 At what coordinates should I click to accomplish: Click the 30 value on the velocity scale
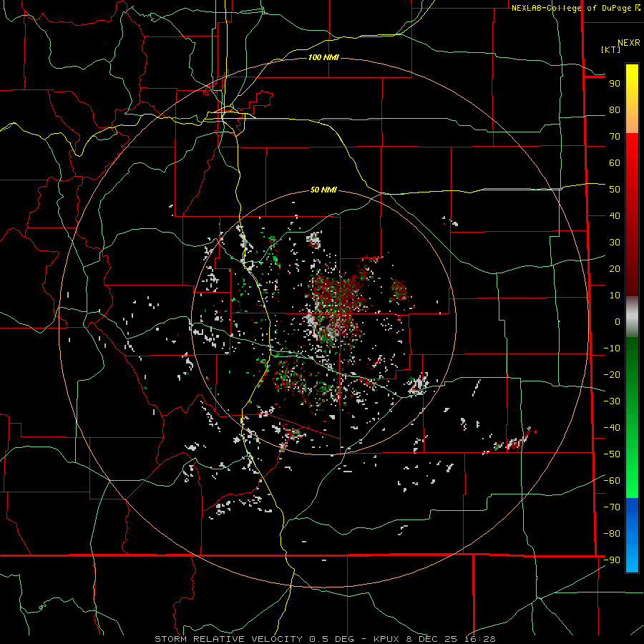[615, 243]
